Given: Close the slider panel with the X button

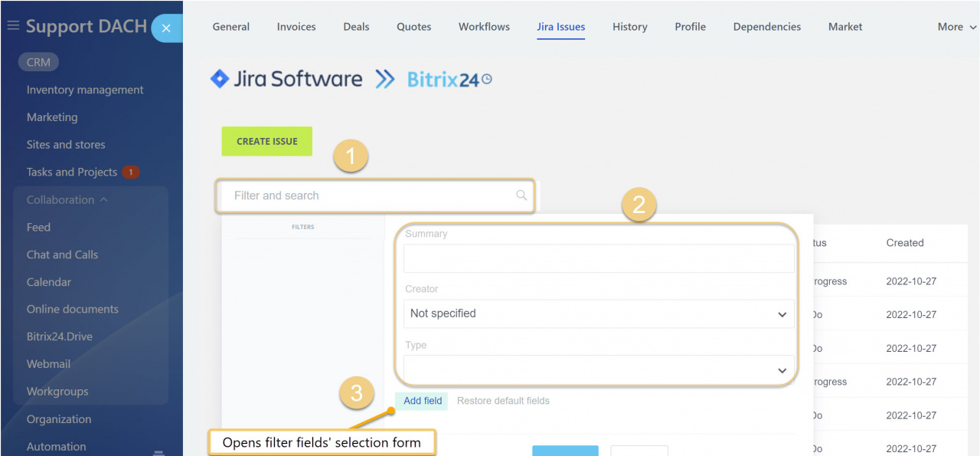Looking at the screenshot, I should tap(166, 28).
